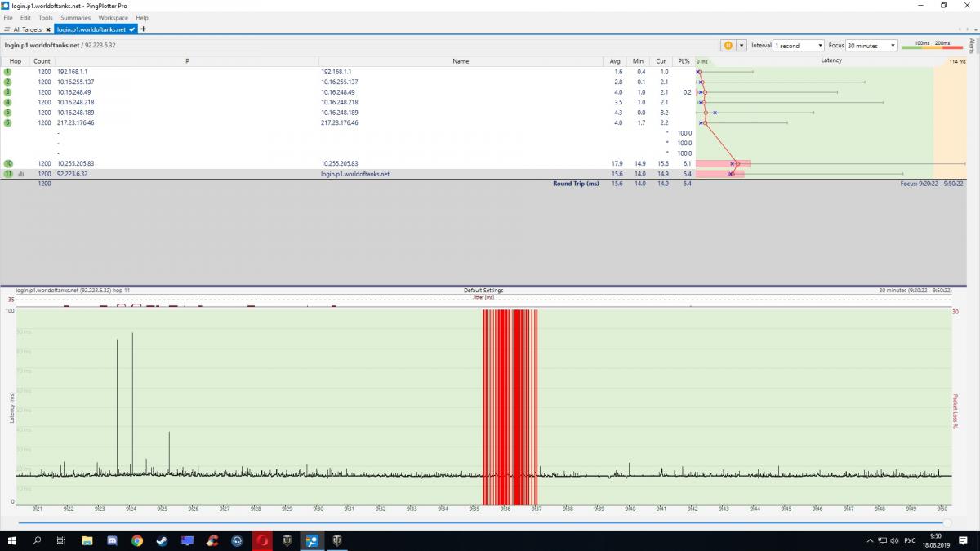This screenshot has height=551, width=980.
Task: Open the Alerts side panel
Action: (972, 45)
